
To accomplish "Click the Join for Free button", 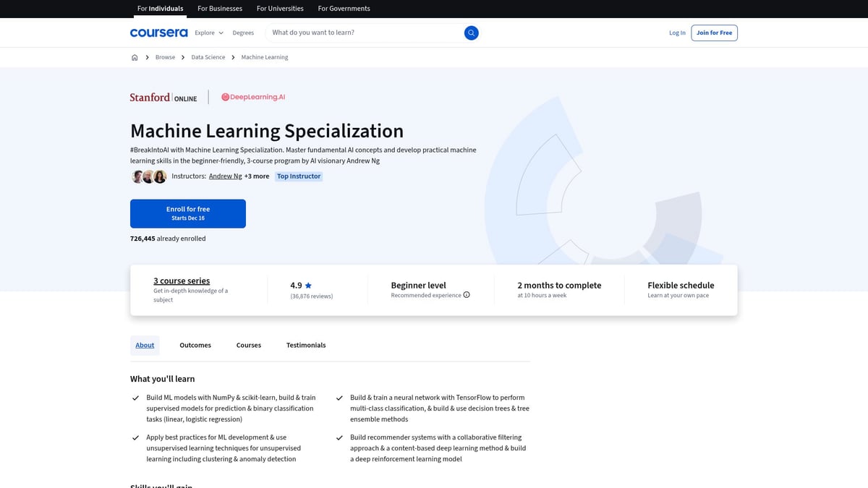I will tap(714, 33).
